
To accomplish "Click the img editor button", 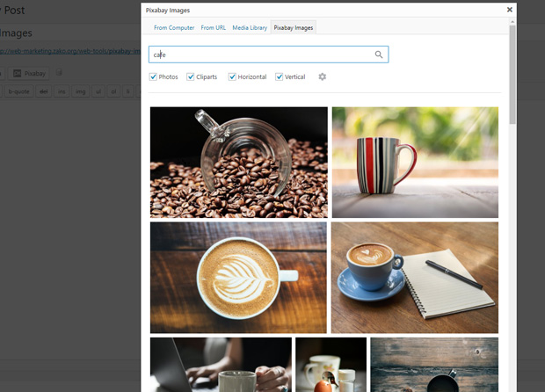I will pos(80,91).
